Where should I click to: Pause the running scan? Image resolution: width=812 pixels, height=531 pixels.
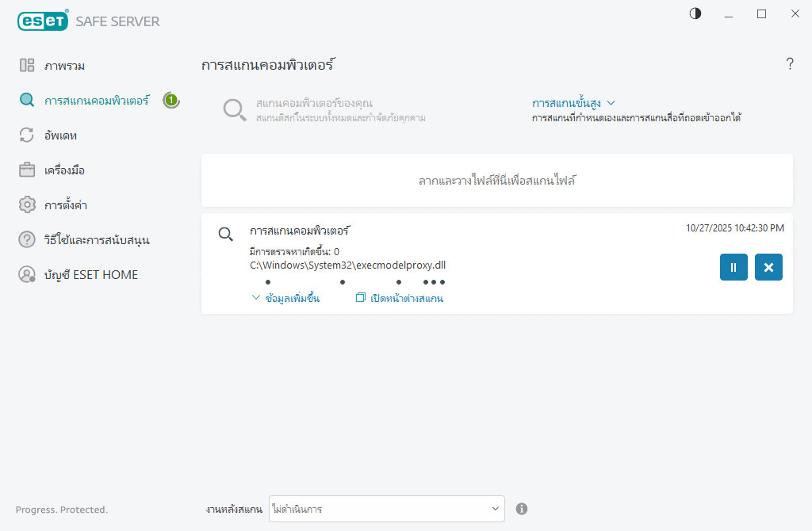click(733, 267)
